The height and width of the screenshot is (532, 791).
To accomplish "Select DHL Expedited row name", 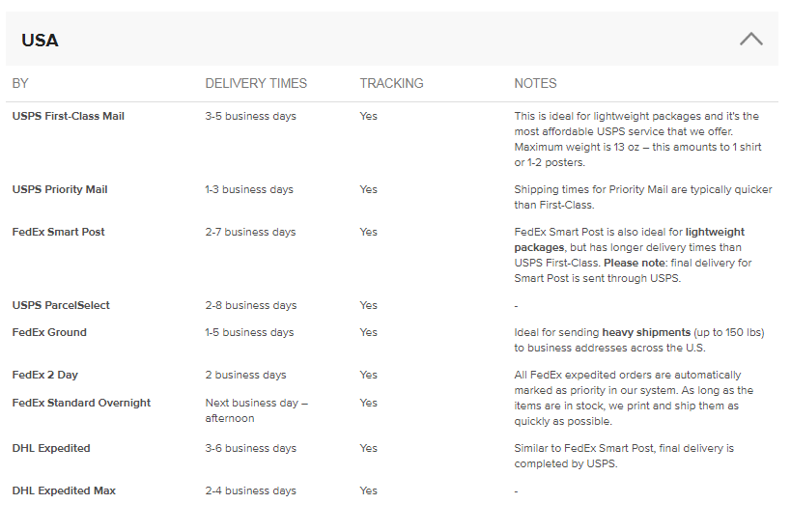I will [51, 448].
